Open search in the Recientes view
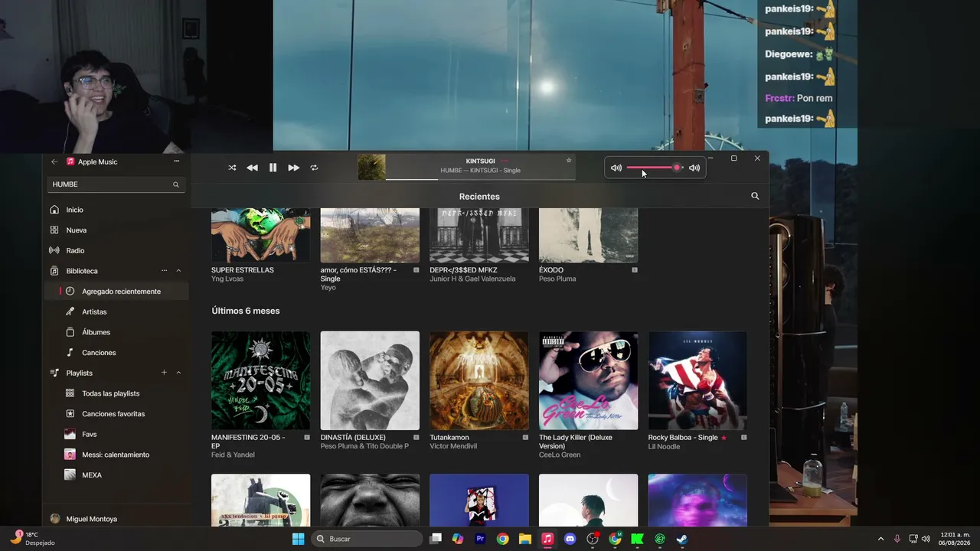980x551 pixels. point(755,196)
